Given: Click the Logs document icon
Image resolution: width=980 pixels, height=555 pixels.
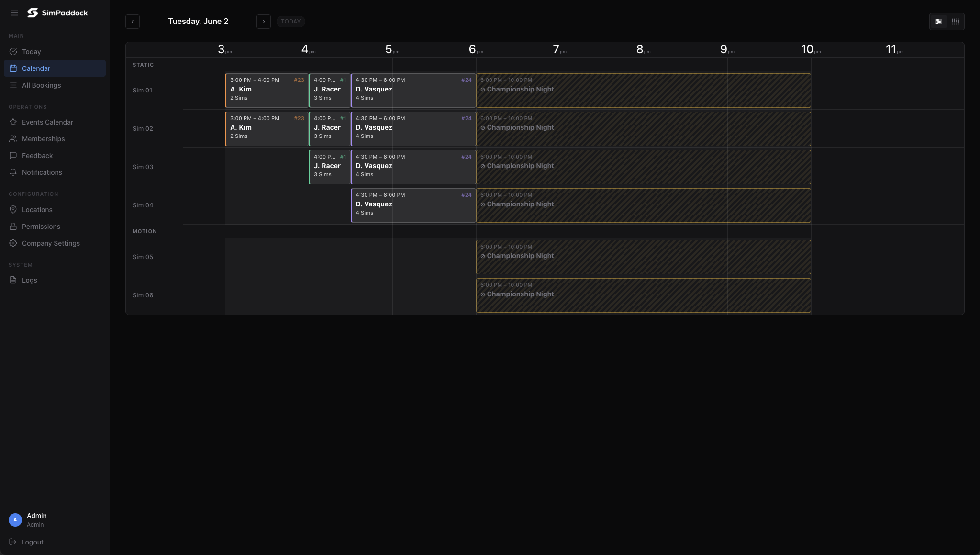Looking at the screenshot, I should point(13,280).
